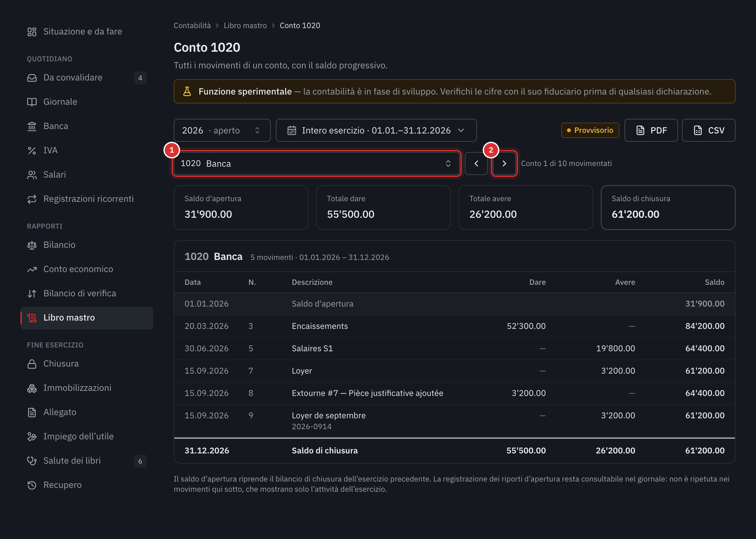756x539 pixels.
Task: Export the ledger as CSV
Action: tap(708, 130)
